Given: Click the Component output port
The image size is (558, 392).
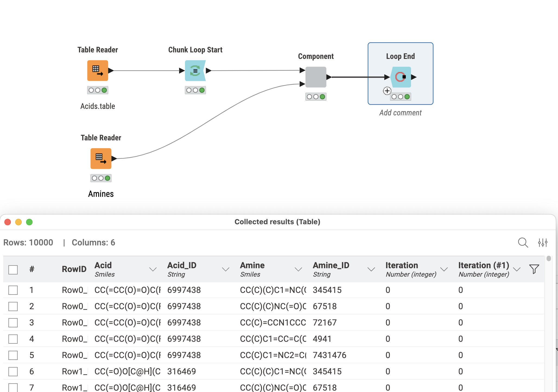Looking at the screenshot, I should [x=329, y=77].
